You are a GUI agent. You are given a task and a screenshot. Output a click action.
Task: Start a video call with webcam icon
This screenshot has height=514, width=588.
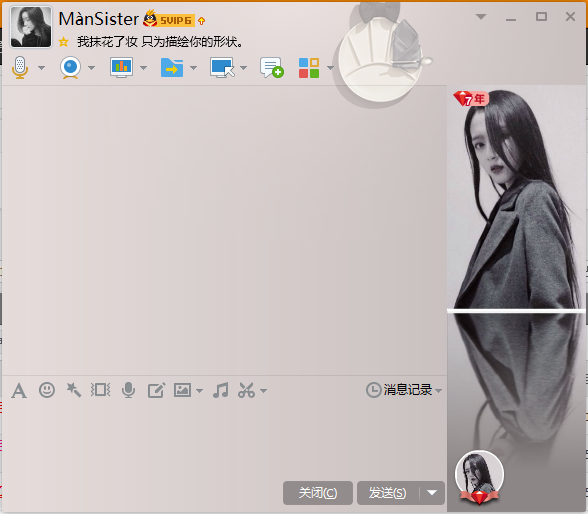pyautogui.click(x=70, y=67)
